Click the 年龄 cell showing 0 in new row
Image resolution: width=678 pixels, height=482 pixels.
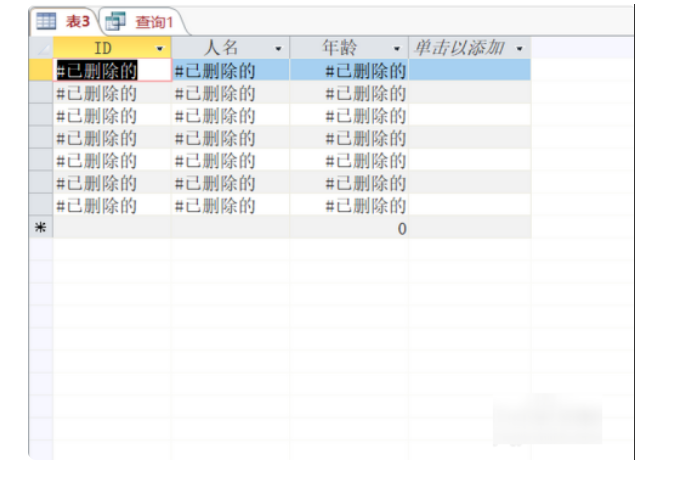click(349, 227)
